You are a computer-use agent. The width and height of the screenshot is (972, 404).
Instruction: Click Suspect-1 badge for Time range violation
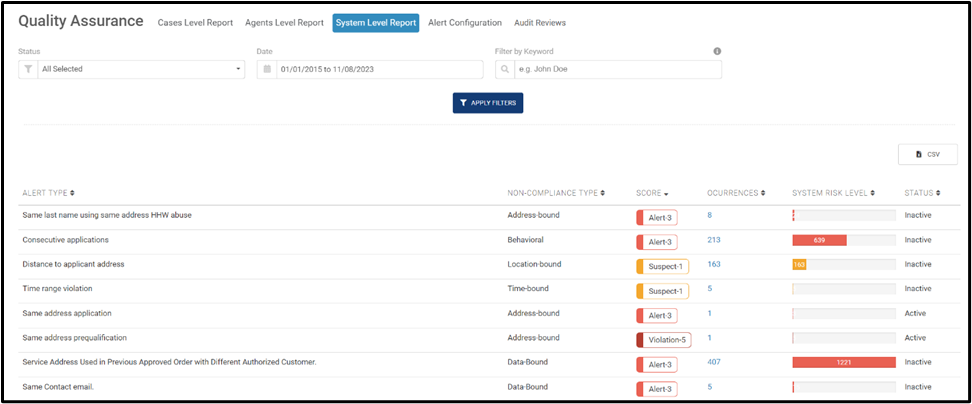663,291
